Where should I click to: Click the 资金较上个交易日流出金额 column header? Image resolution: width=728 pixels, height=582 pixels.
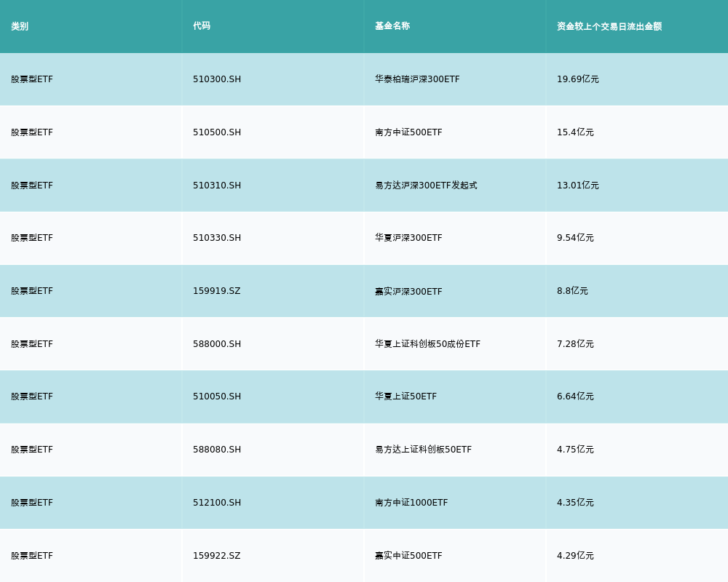pos(609,26)
